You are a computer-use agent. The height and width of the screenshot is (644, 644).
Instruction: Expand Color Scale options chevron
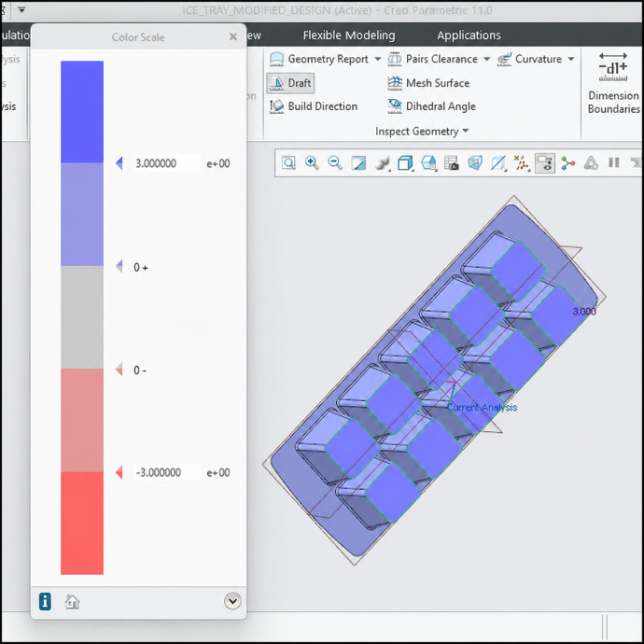click(232, 601)
